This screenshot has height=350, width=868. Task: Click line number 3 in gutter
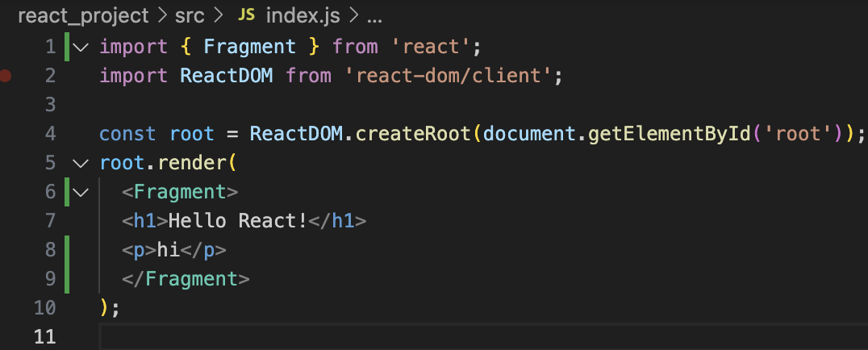[x=50, y=105]
